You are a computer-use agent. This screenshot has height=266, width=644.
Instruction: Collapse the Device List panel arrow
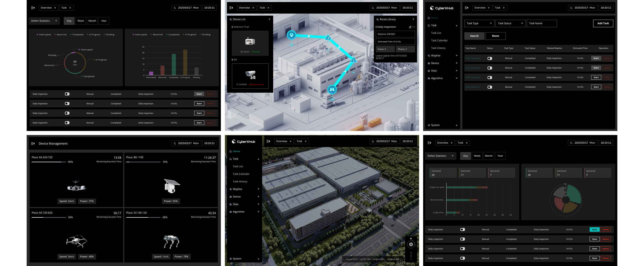(269, 19)
